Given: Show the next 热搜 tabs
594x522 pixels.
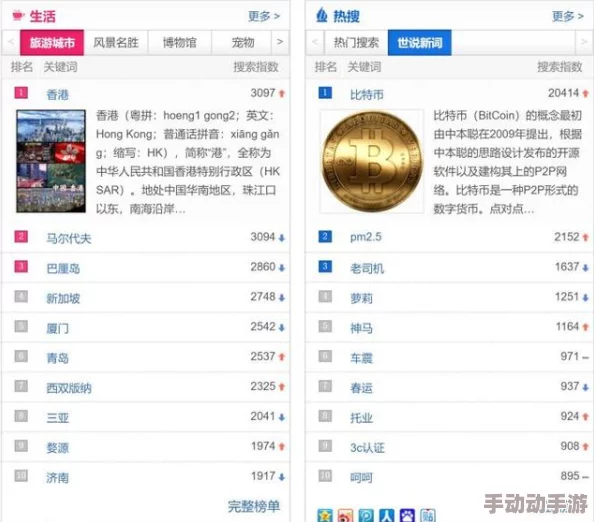Looking at the screenshot, I should [584, 42].
